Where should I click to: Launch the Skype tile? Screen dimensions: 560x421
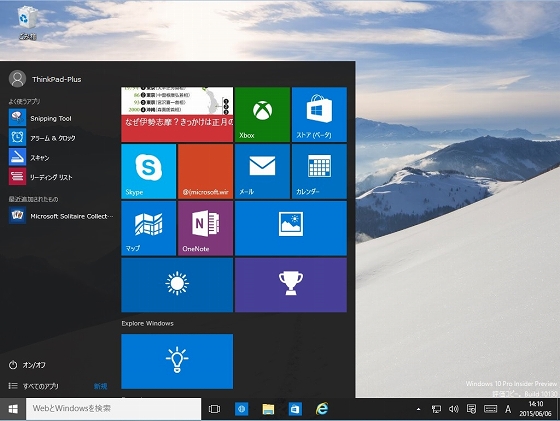pyautogui.click(x=149, y=171)
